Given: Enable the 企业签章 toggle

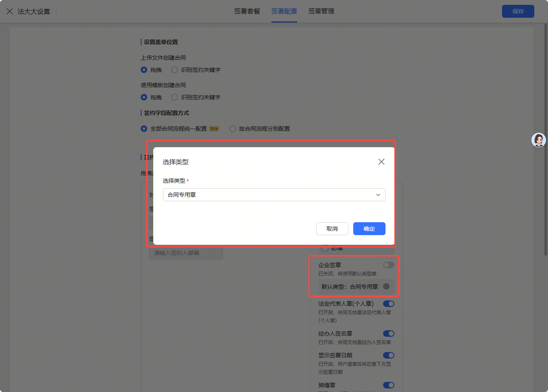Looking at the screenshot, I should pos(388,265).
